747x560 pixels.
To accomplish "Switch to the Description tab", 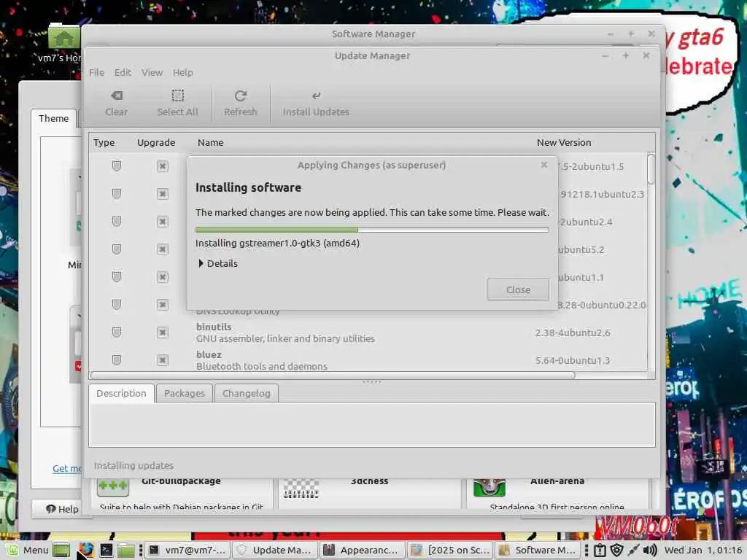I will (121, 393).
